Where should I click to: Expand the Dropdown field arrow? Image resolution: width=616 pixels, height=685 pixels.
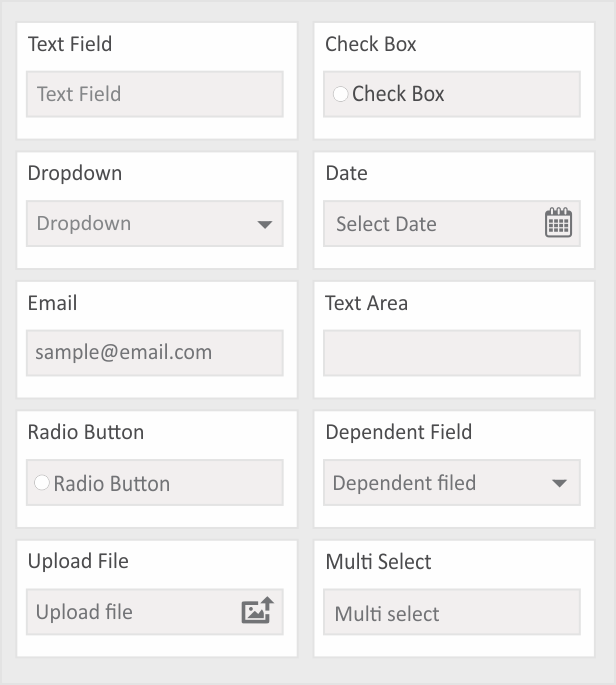[x=264, y=224]
